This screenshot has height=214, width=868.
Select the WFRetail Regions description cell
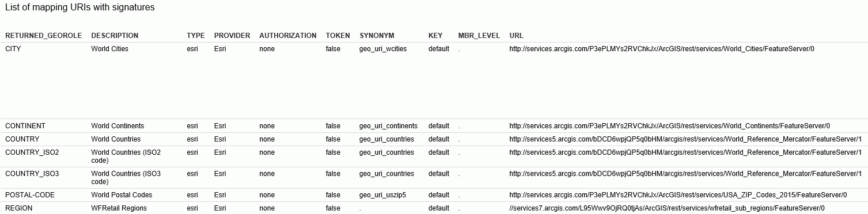119,208
